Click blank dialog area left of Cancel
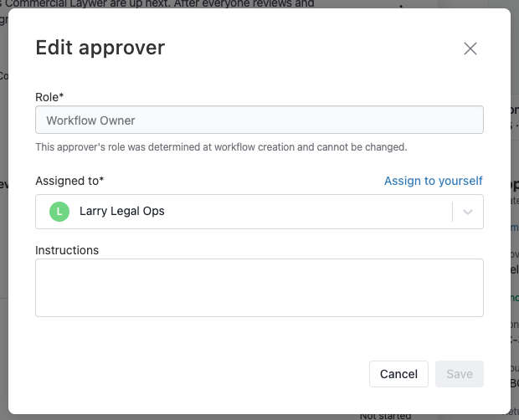The width and height of the screenshot is (519, 420). [x=198, y=374]
